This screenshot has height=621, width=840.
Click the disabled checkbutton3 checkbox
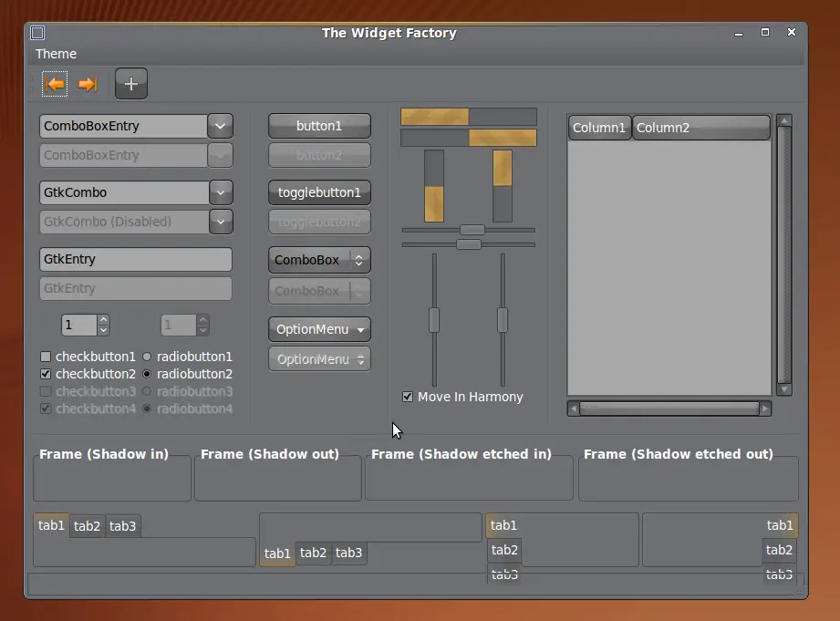coord(46,391)
